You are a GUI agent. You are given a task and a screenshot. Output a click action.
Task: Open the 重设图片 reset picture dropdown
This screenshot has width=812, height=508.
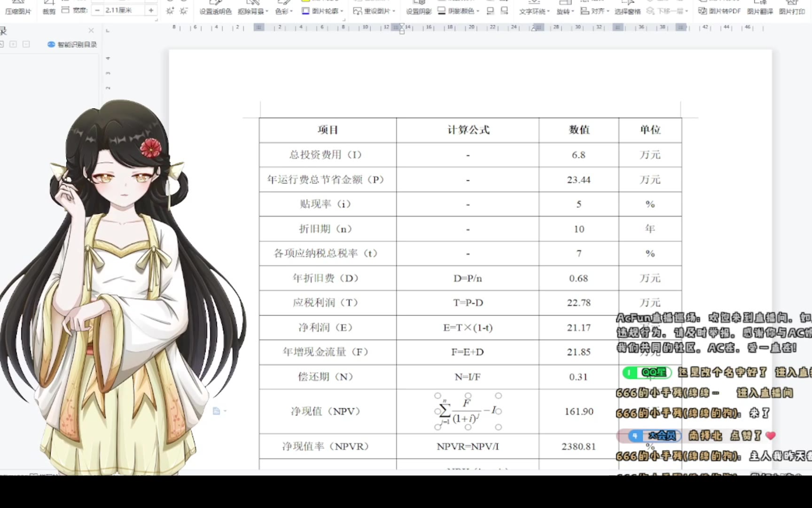(x=374, y=11)
